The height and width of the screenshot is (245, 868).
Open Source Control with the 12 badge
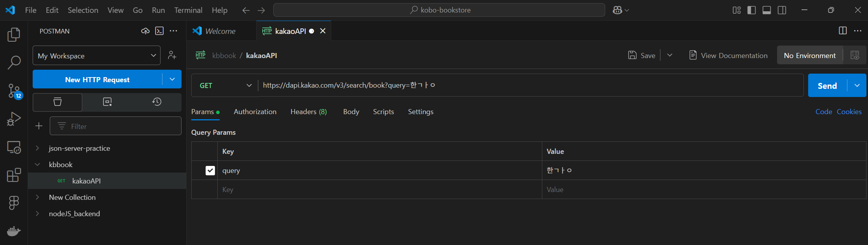(14, 91)
